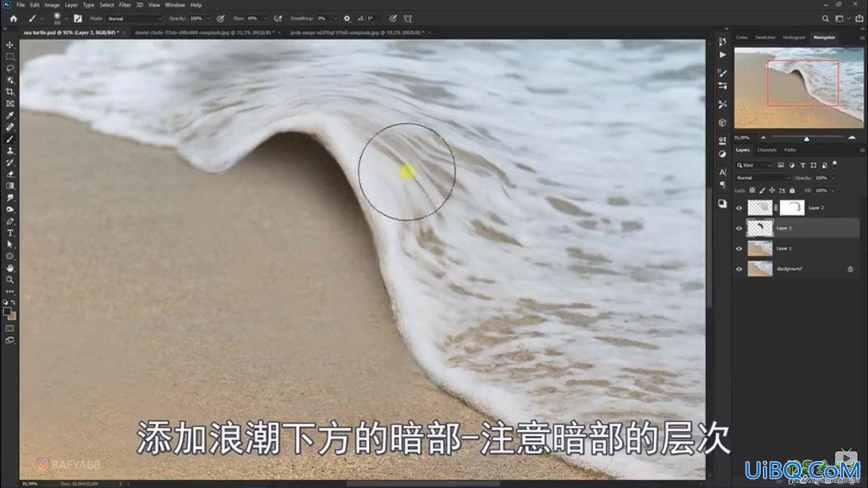The image size is (868, 488).
Task: Select the Path Selection arrow tool
Action: tap(10, 244)
